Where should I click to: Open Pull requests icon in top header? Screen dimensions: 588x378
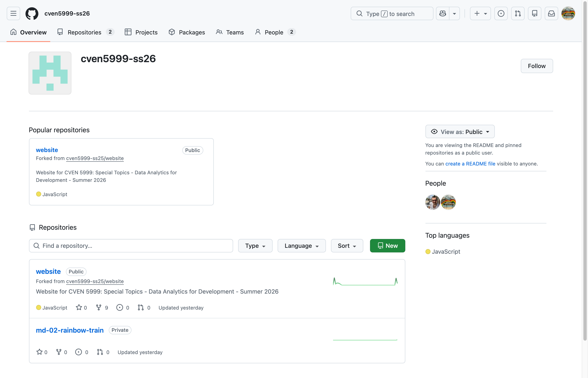518,13
